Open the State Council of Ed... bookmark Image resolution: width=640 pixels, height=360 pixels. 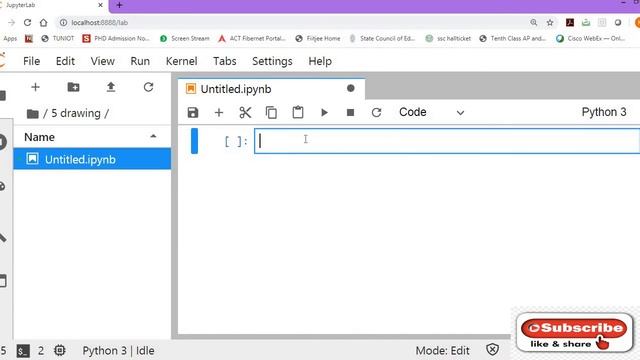point(382,38)
